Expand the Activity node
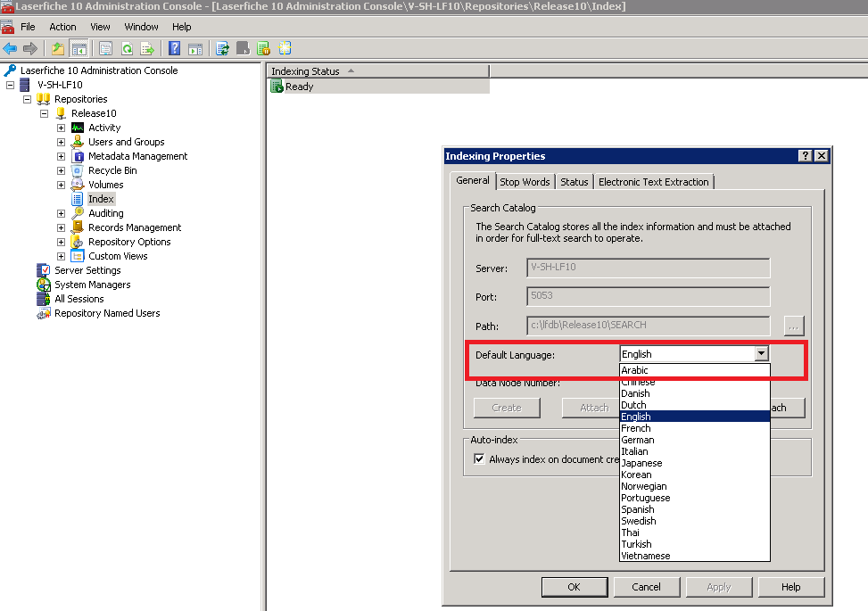The image size is (868, 611). pos(61,128)
